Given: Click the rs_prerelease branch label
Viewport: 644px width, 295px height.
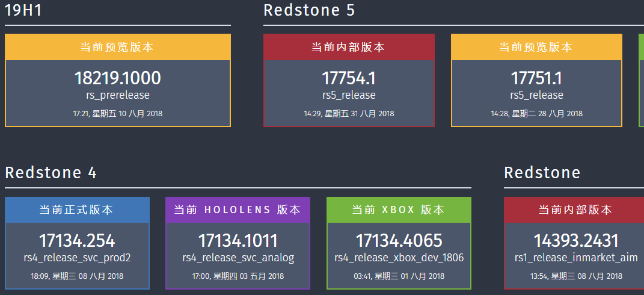Looking at the screenshot, I should tap(118, 96).
